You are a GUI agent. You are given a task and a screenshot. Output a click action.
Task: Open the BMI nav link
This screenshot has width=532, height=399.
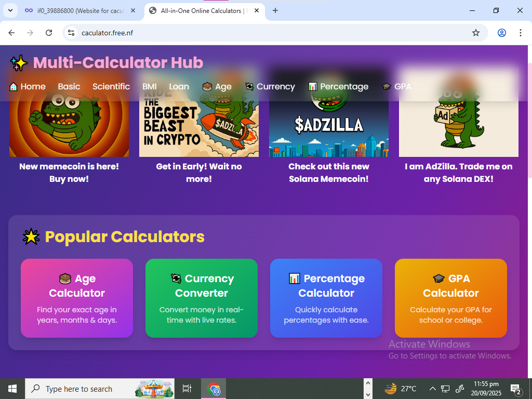pos(149,87)
